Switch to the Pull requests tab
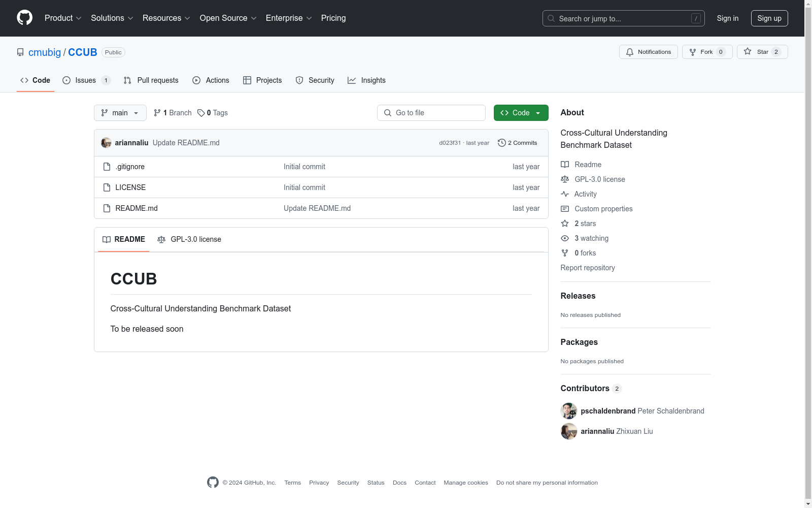 pyautogui.click(x=151, y=80)
